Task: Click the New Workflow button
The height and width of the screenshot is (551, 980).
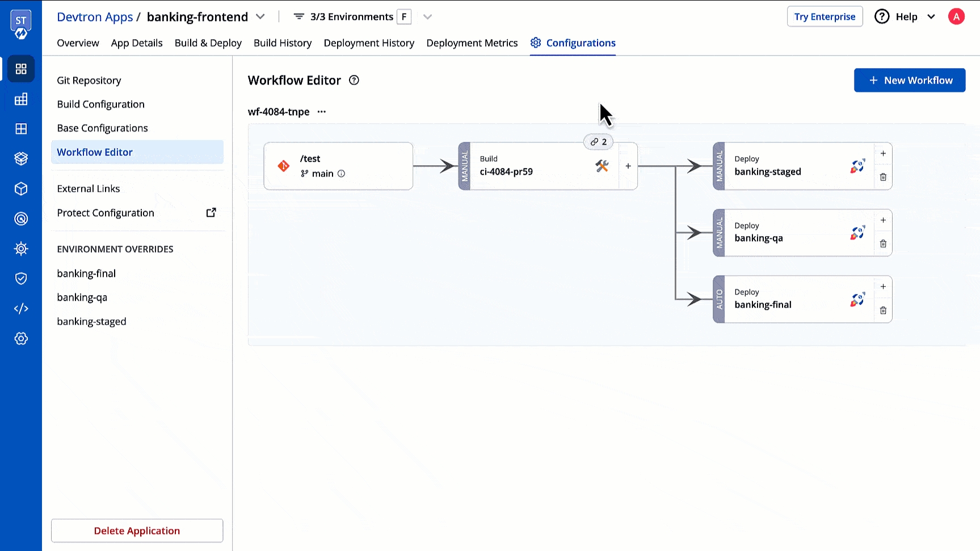Action: click(910, 81)
